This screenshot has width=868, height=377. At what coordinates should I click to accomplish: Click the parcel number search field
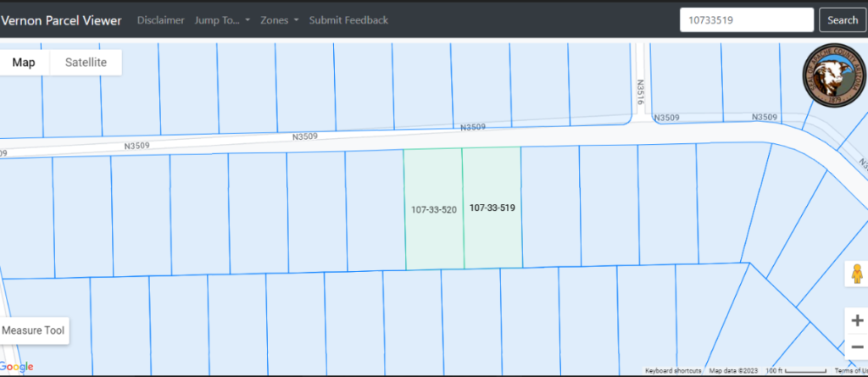pyautogui.click(x=746, y=20)
